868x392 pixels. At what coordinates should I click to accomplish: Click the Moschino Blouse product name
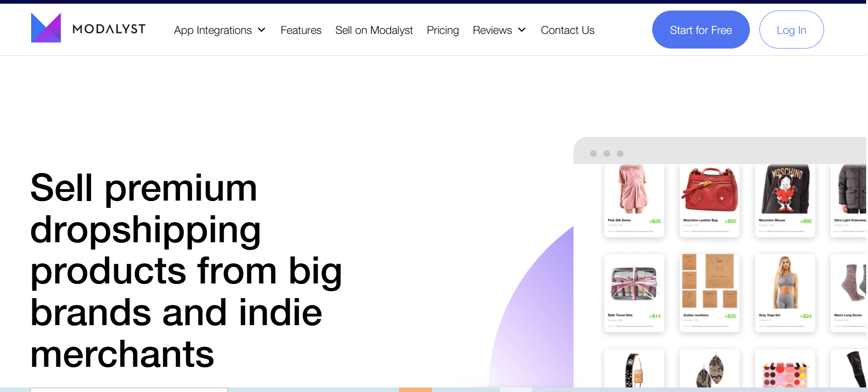pos(772,220)
